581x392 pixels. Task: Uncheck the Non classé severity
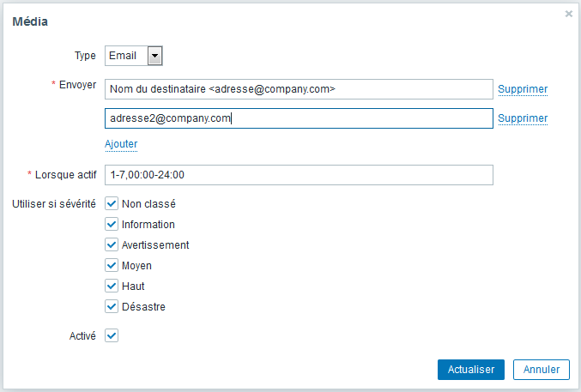click(x=112, y=204)
